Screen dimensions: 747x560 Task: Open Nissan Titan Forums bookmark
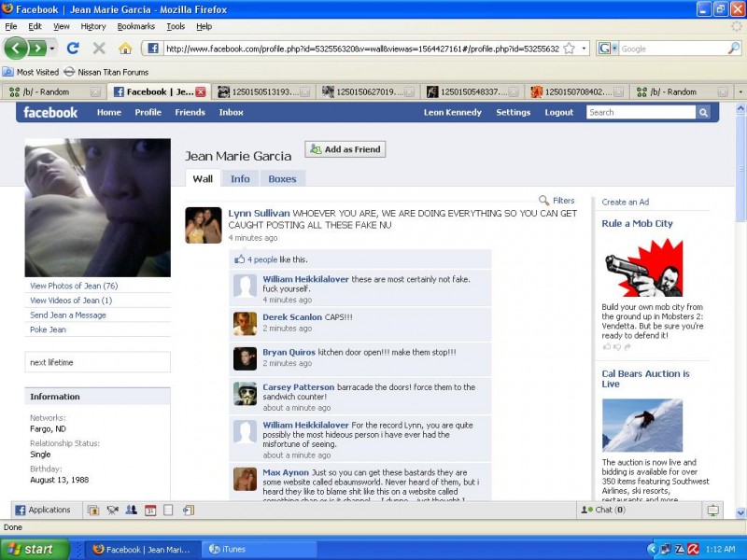(x=106, y=72)
